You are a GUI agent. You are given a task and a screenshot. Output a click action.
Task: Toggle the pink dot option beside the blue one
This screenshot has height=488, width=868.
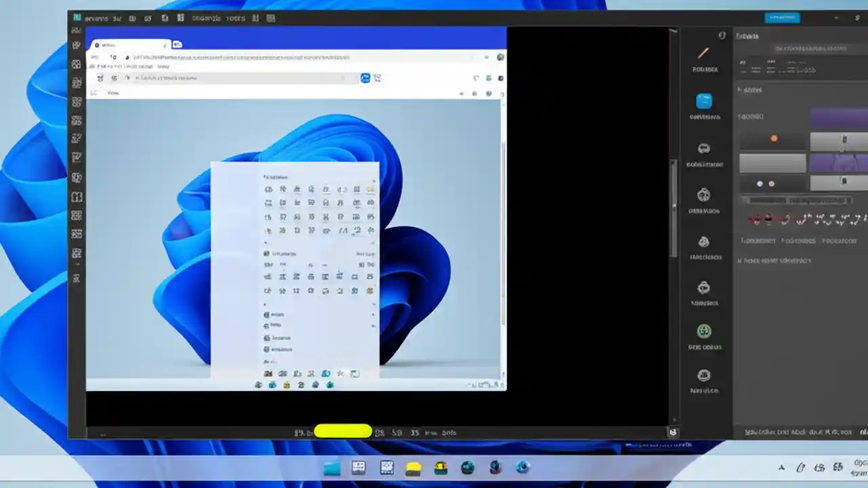772,183
